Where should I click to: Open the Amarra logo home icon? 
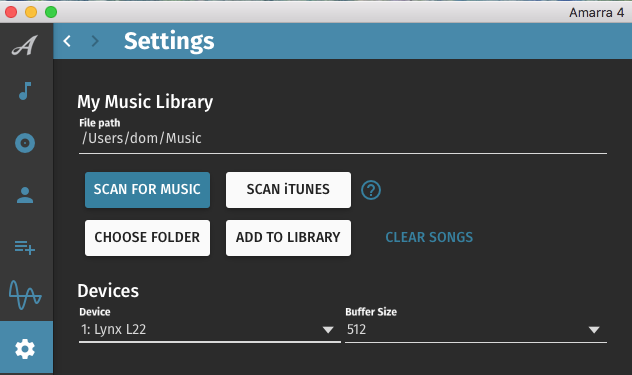25,45
